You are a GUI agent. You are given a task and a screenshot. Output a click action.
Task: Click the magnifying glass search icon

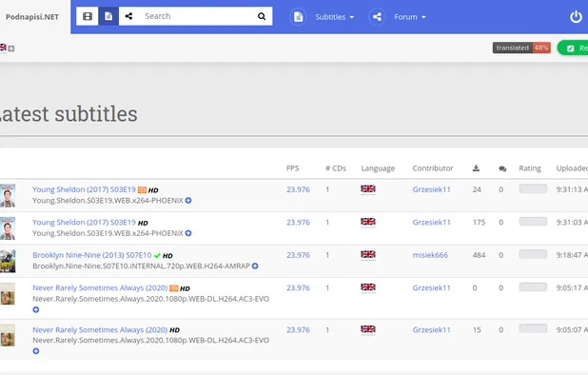pos(262,16)
